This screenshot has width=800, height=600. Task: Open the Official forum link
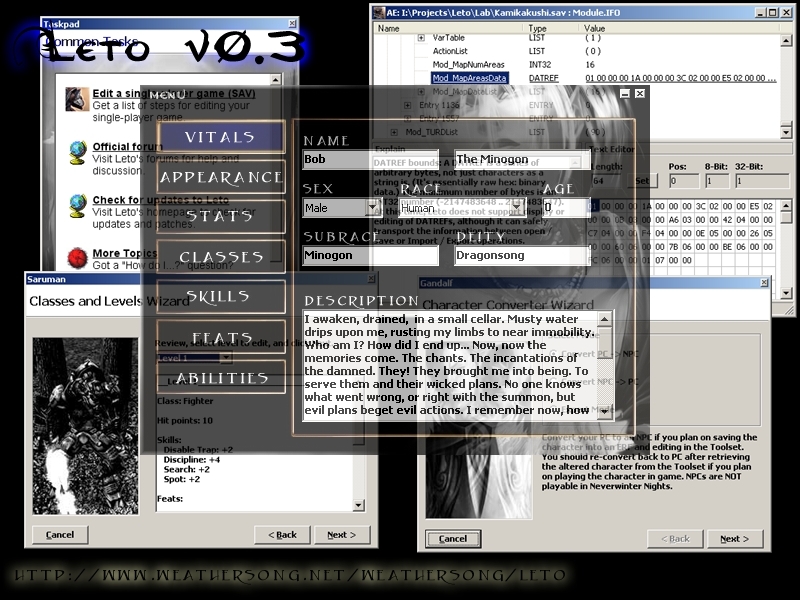pyautogui.click(x=127, y=147)
